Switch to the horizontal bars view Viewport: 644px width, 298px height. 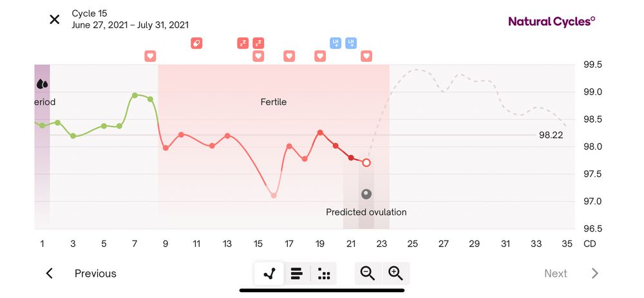(297, 274)
